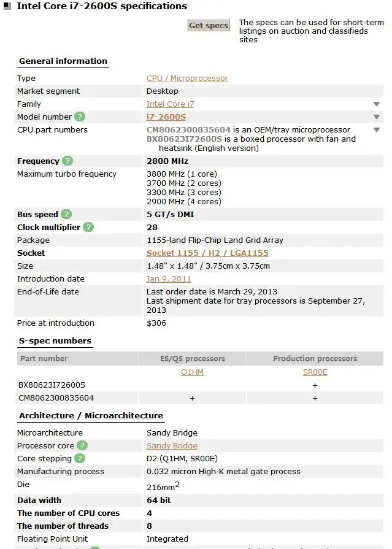Click the Clock multiplier help icon

pos(88,227)
